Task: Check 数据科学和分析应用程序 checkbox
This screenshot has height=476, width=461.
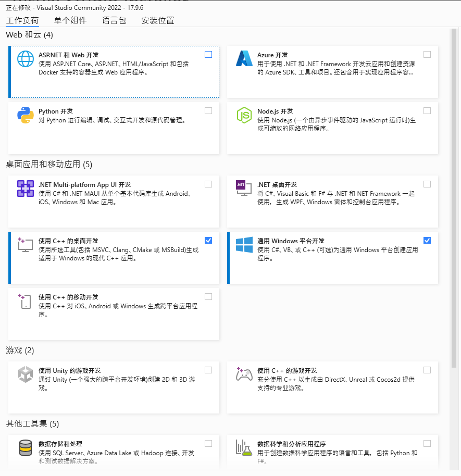Action: coord(427,444)
